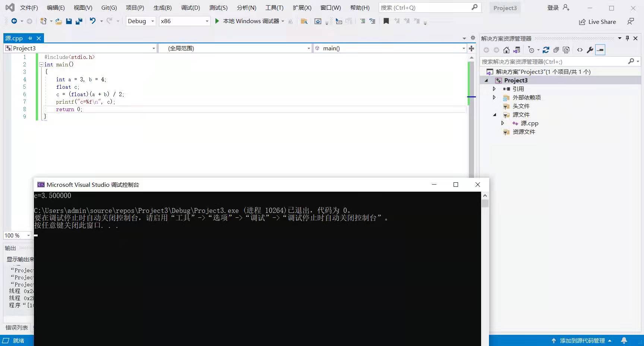
Task: Click the Save All icon
Action: tap(79, 21)
